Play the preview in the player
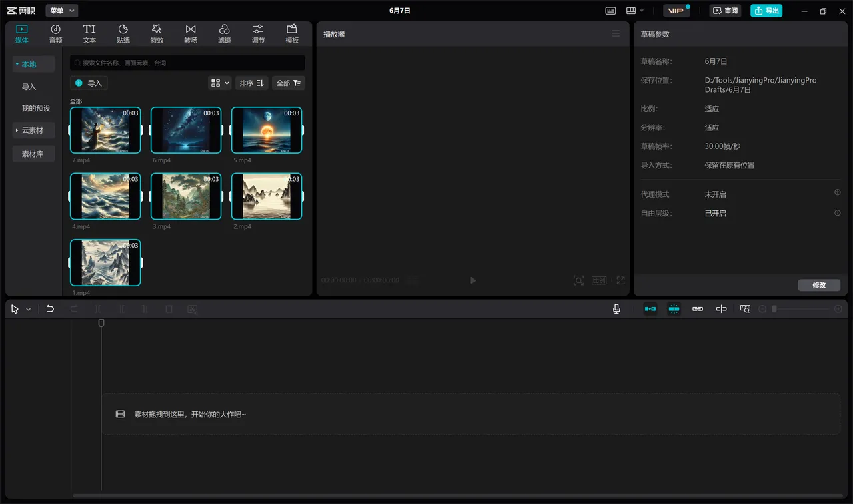 [x=473, y=280]
